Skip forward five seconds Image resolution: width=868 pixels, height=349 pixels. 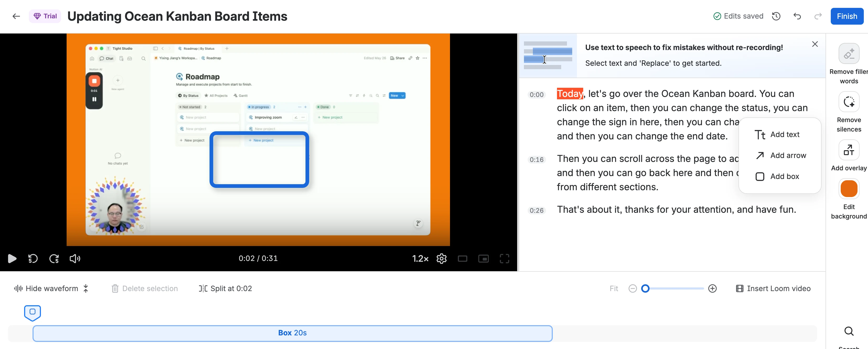pos(54,258)
